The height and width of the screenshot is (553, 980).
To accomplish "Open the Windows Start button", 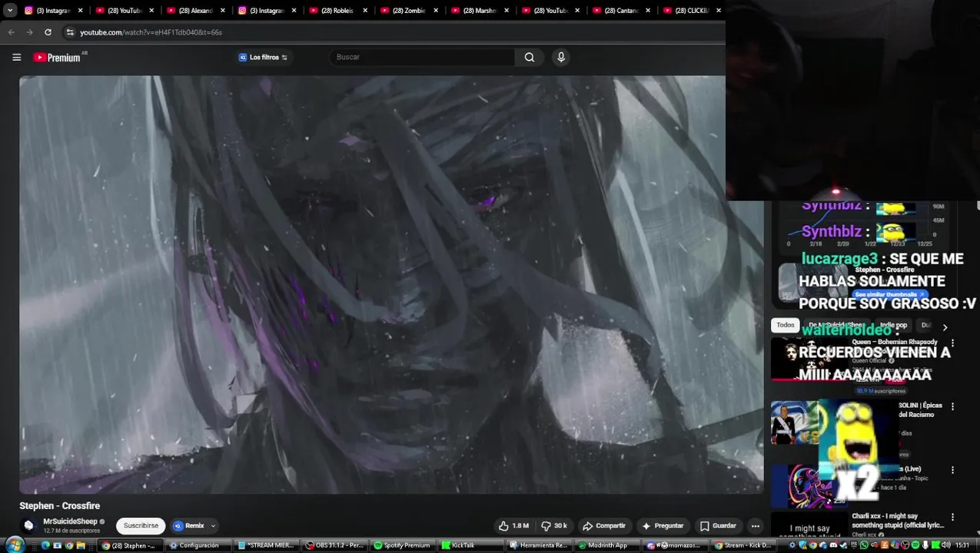I will click(x=14, y=545).
